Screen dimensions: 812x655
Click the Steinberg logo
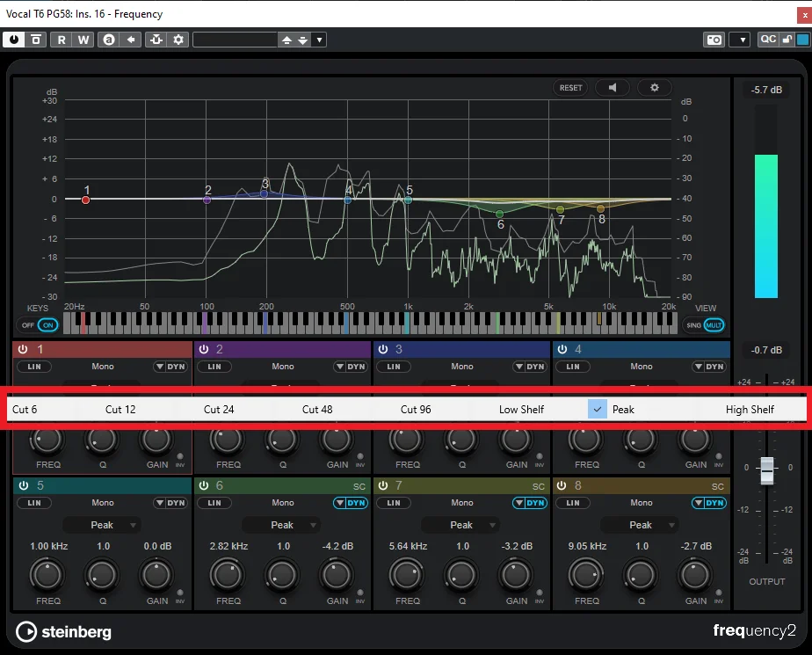point(63,631)
